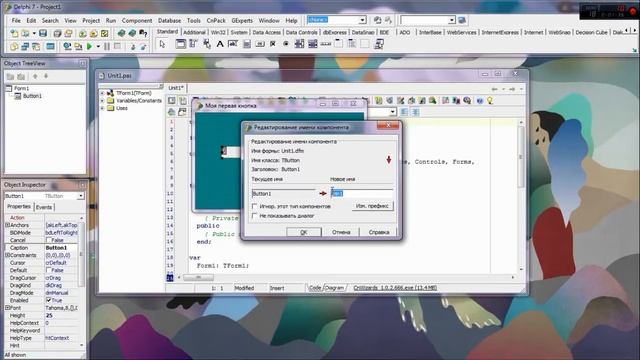Click 'Изм. префикс' button
The image size is (640, 360).
click(x=372, y=206)
